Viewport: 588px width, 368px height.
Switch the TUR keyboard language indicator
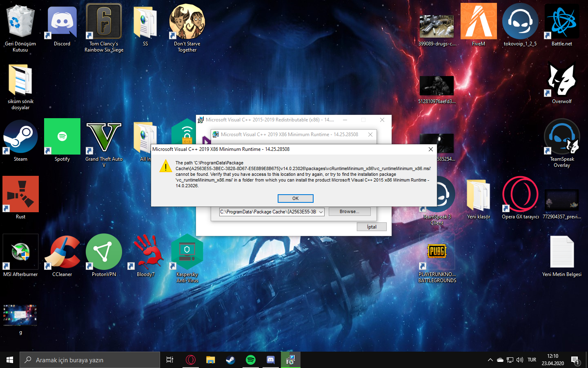(532, 360)
